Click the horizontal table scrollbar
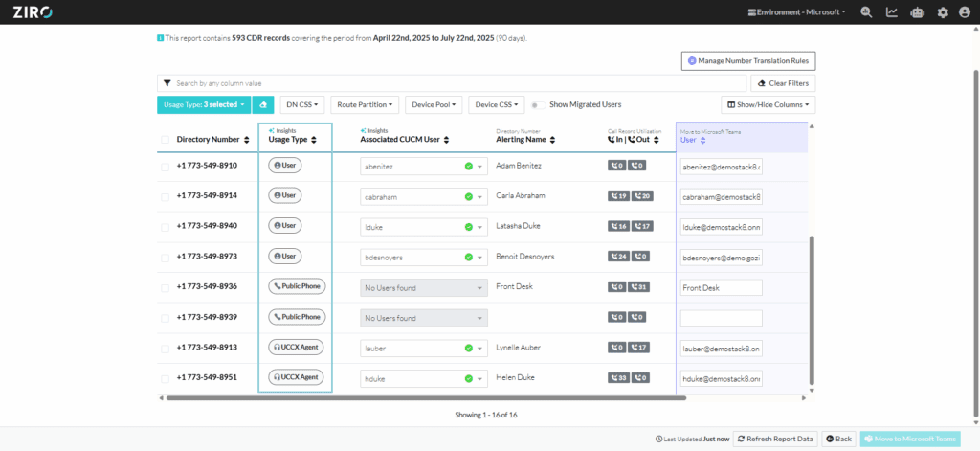 (426, 397)
